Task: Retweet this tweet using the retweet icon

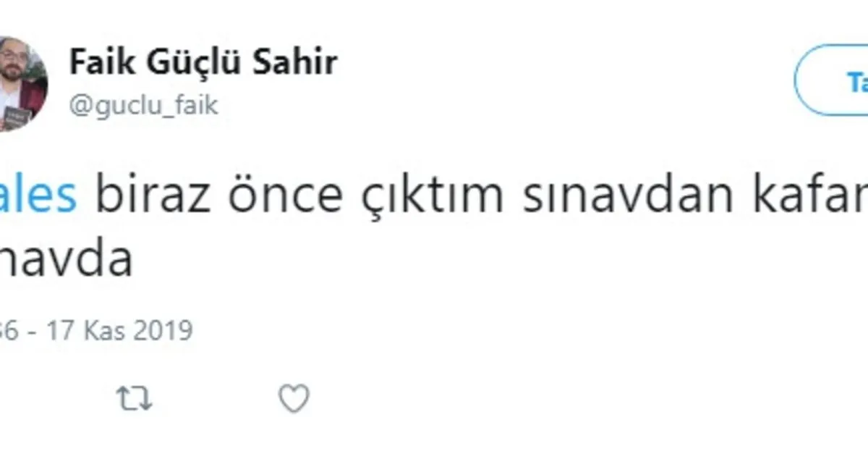Action: pos(135,399)
